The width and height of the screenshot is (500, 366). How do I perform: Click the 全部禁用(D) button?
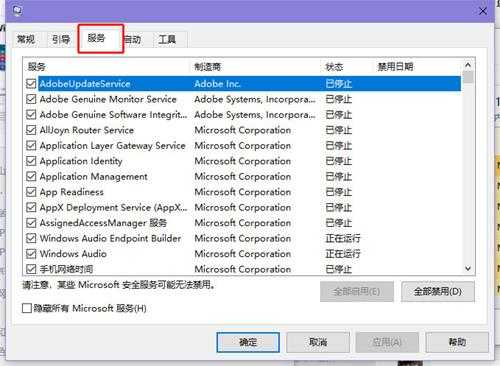(438, 292)
